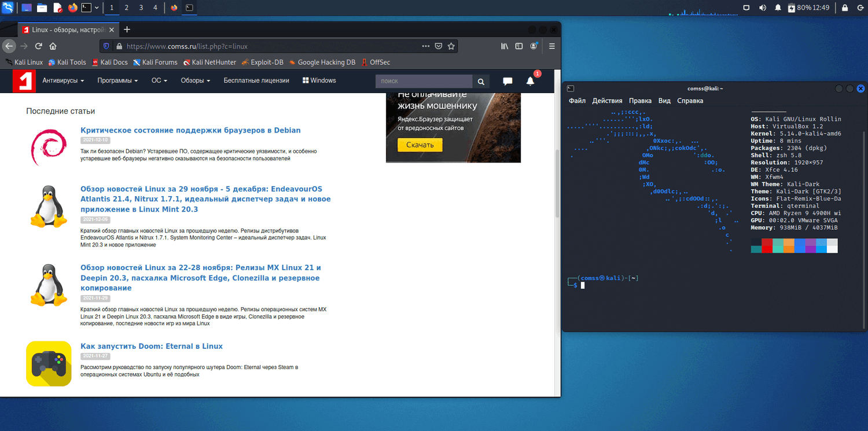
Task: Click the red comss.ru site logo
Action: coord(24,81)
